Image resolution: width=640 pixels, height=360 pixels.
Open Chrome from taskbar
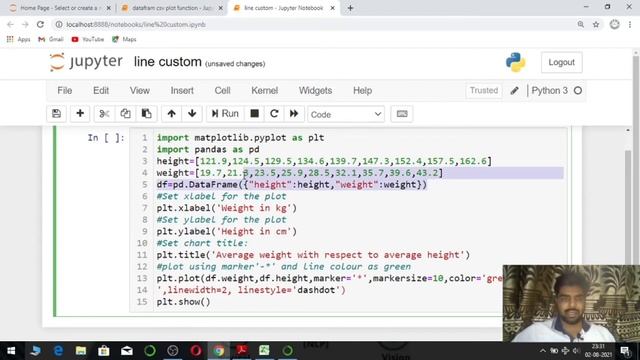[218, 351]
